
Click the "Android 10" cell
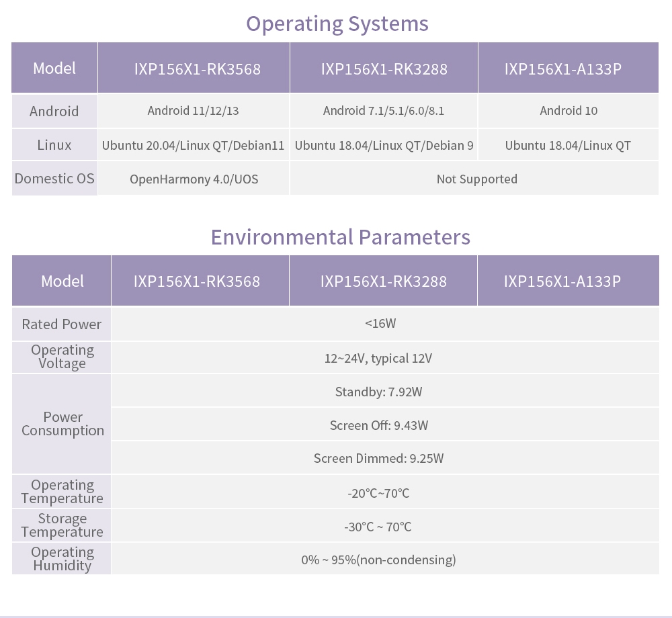(x=569, y=111)
